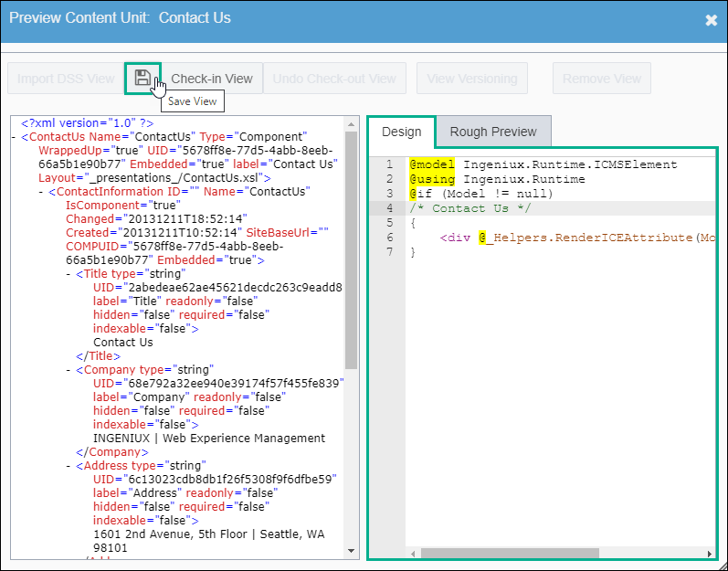This screenshot has width=728, height=571.
Task: Collapse the ContactUs root XML node
Action: (x=15, y=137)
